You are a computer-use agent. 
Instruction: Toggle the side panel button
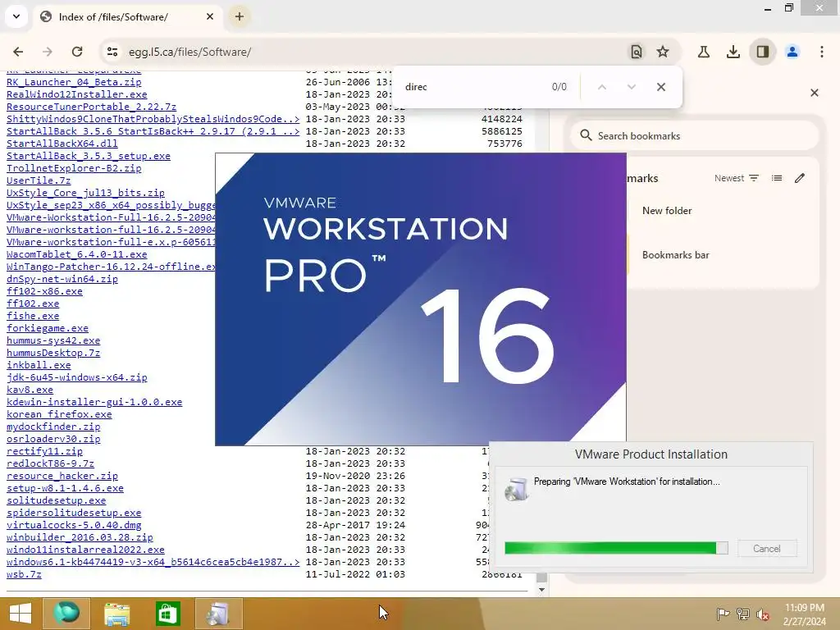[762, 52]
